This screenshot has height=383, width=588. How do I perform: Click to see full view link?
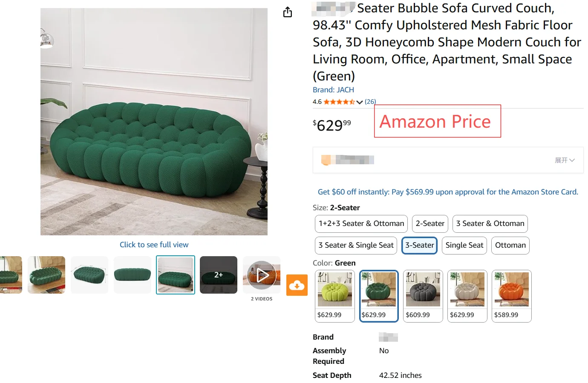pyautogui.click(x=154, y=245)
